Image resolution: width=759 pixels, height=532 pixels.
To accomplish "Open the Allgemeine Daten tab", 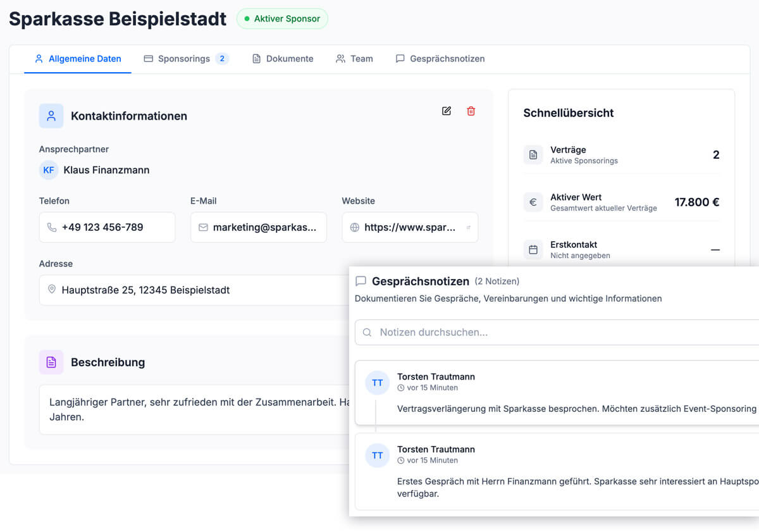I will tap(78, 59).
